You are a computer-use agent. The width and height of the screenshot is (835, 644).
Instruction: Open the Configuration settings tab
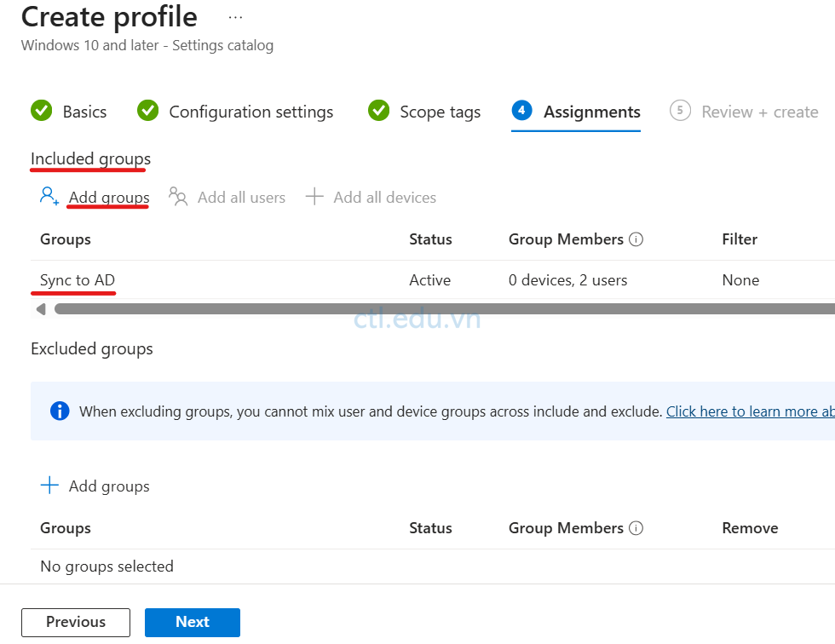click(235, 112)
